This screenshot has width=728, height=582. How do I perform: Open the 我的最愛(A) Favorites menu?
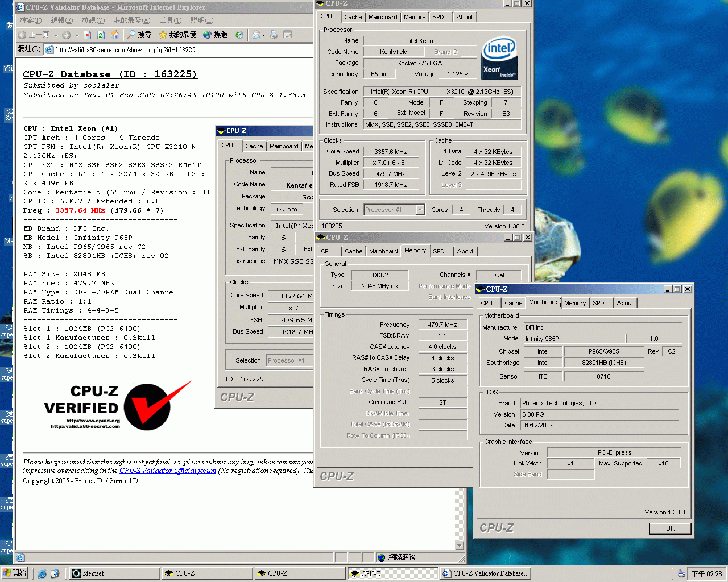point(132,20)
